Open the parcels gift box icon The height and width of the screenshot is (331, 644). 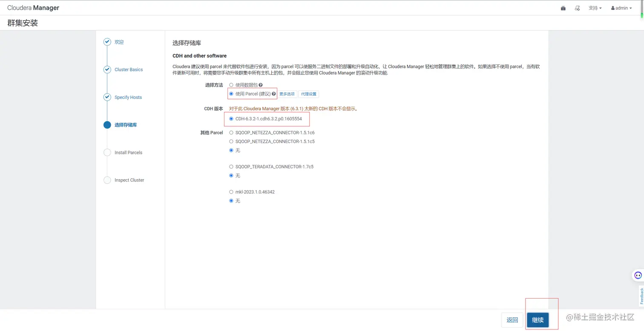(563, 8)
